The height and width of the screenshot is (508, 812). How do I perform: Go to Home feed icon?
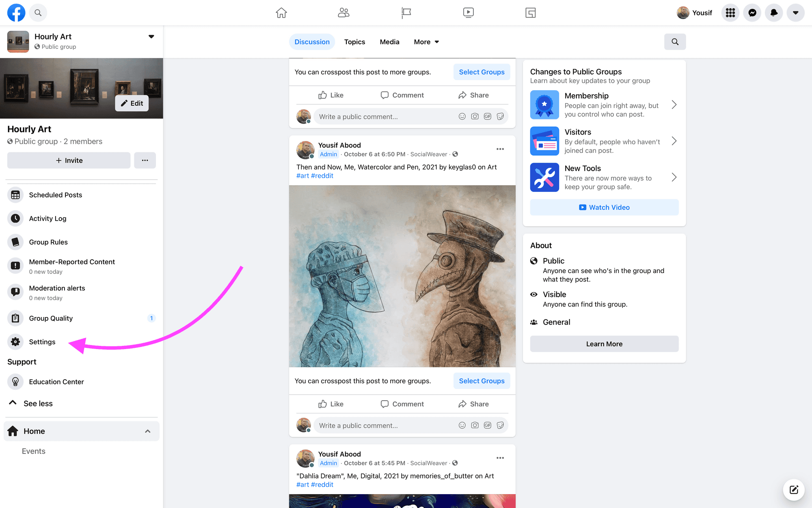[x=281, y=13]
